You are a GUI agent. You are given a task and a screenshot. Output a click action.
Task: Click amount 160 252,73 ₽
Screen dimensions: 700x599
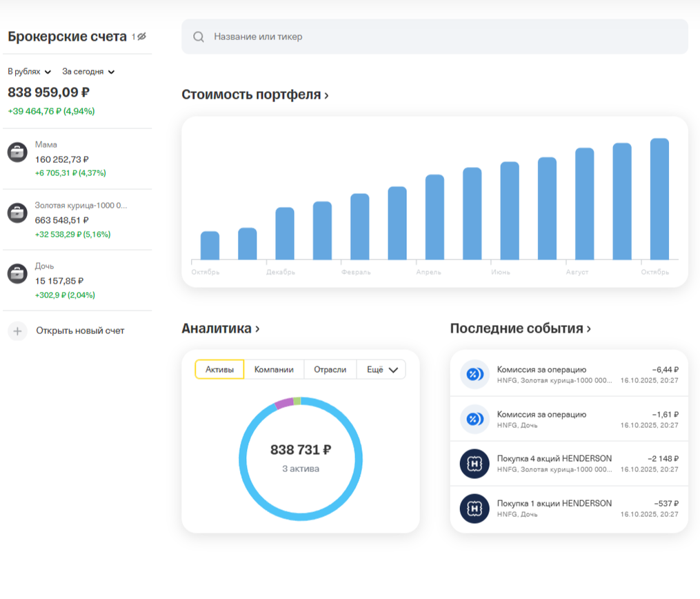click(x=62, y=159)
